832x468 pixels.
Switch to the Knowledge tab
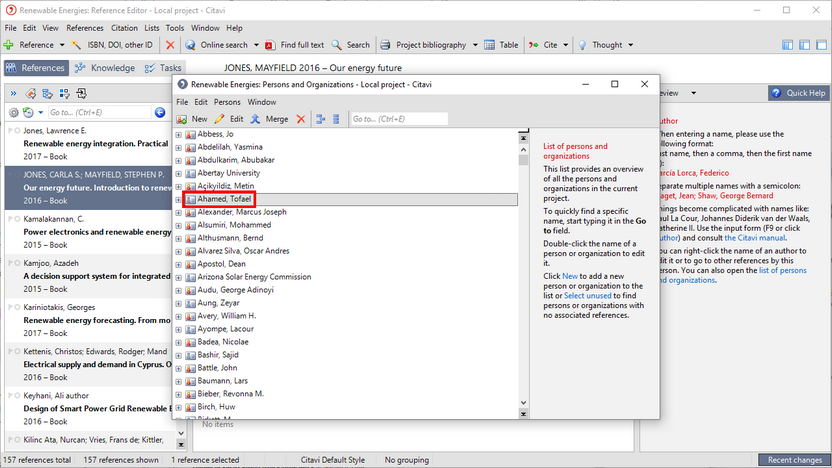tap(105, 68)
